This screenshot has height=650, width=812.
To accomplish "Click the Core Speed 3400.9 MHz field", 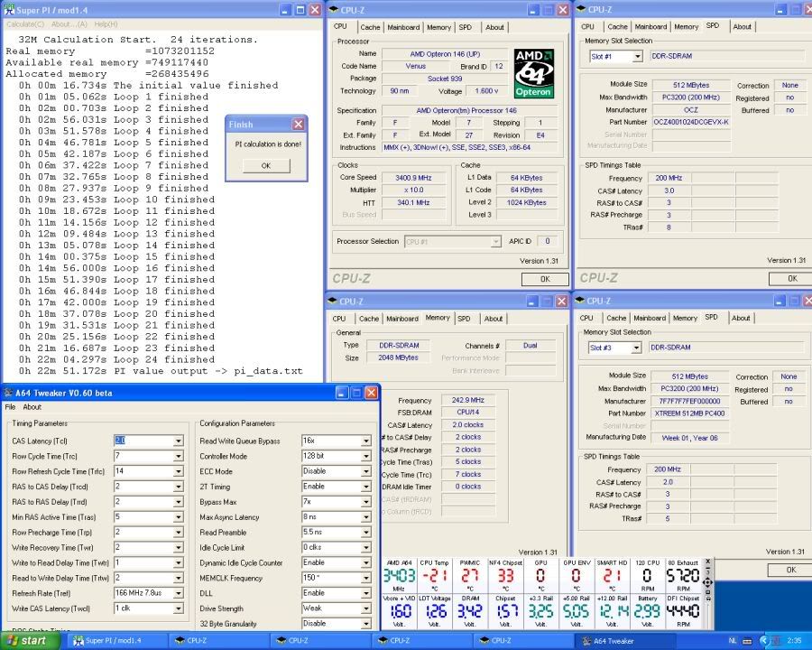I will pos(413,178).
